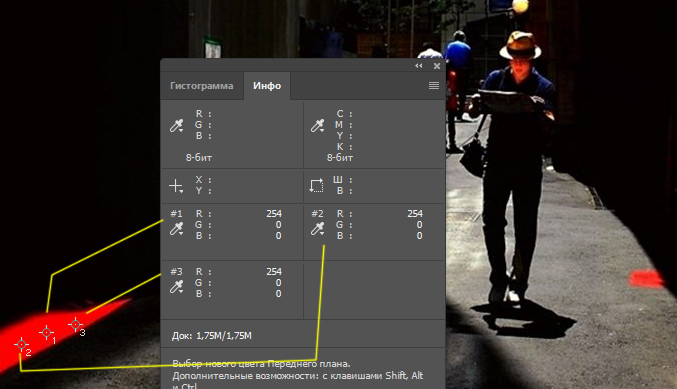Viewport: 677px width, 389px height.
Task: Click the 8-бит label under RGB readout
Action: point(199,158)
